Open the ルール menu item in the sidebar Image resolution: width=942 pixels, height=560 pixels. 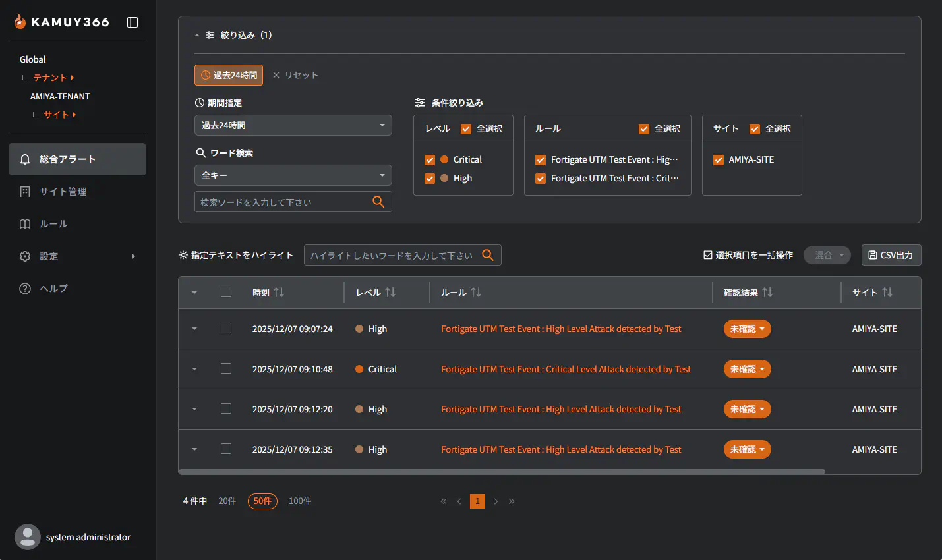pos(53,224)
